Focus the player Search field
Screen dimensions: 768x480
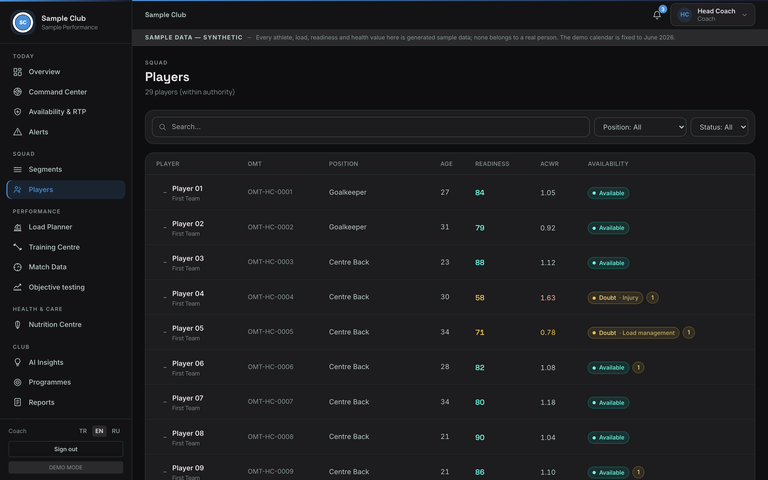[x=371, y=127]
